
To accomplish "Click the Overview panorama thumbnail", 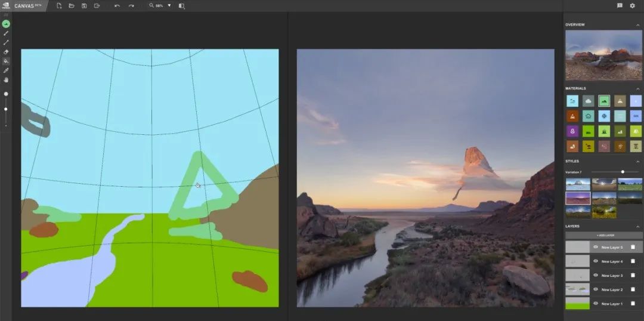I will pos(603,55).
